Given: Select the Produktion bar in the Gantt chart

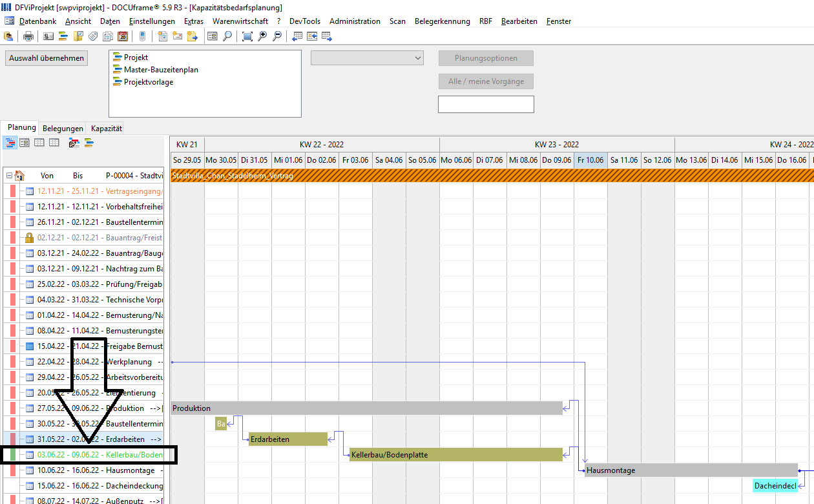Looking at the screenshot, I should 366,408.
